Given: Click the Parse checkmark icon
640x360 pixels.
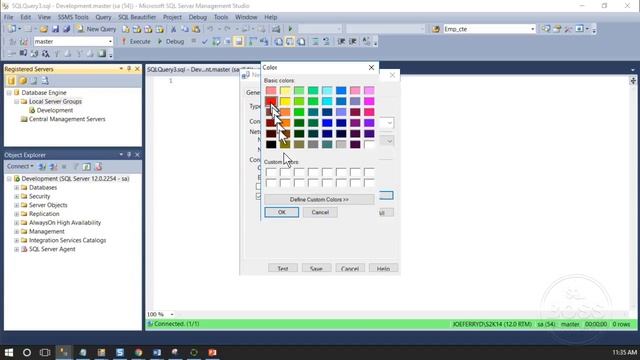Looking at the screenshot, I should (x=205, y=41).
